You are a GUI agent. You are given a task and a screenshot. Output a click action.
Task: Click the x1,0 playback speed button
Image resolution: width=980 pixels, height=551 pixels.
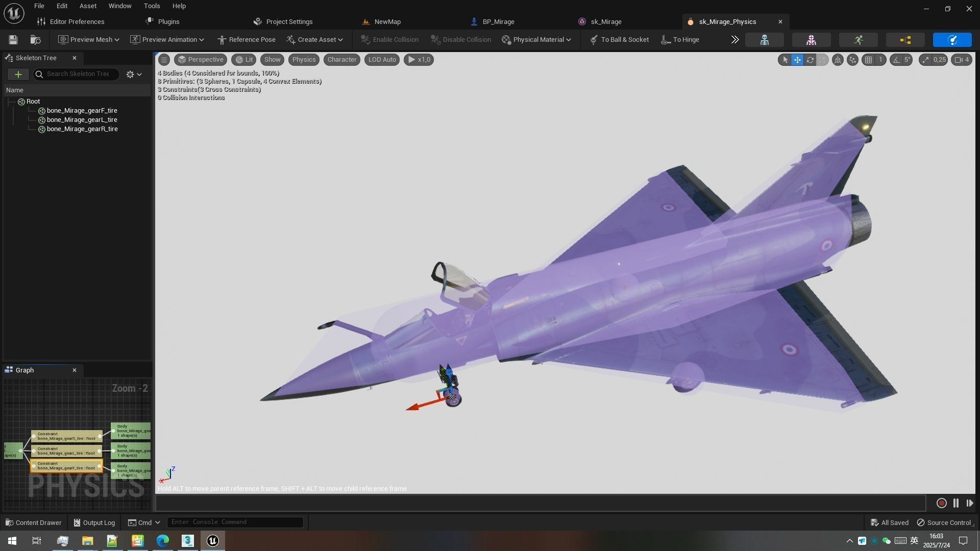click(419, 60)
